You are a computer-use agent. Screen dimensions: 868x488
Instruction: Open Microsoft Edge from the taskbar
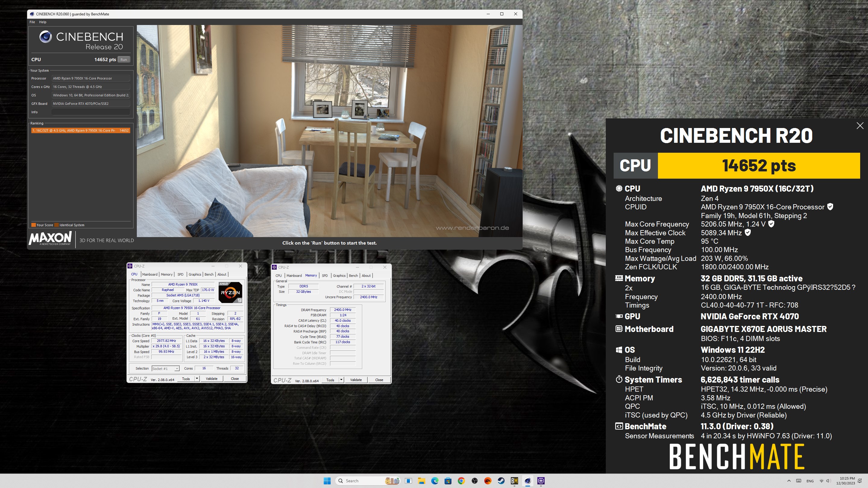click(x=435, y=480)
